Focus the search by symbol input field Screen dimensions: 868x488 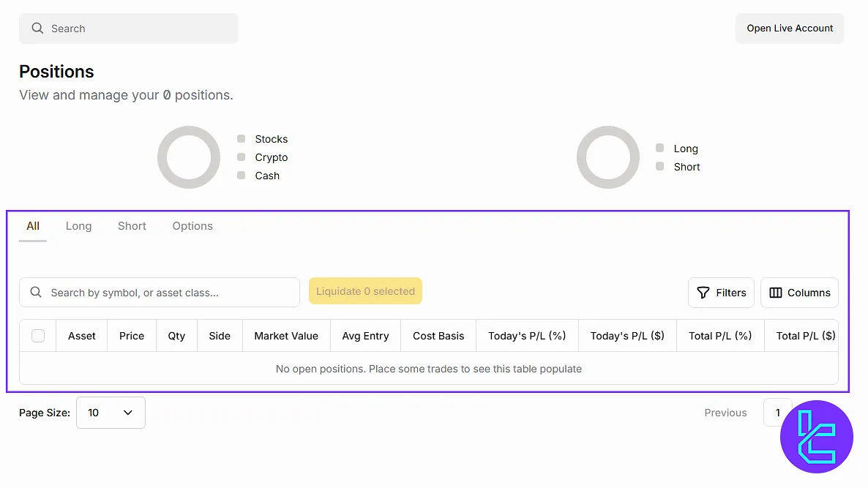click(x=168, y=293)
